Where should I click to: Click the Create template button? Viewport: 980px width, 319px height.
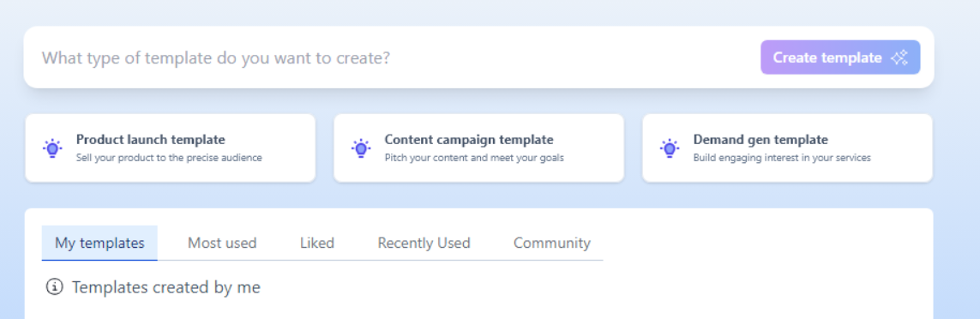[x=840, y=57]
